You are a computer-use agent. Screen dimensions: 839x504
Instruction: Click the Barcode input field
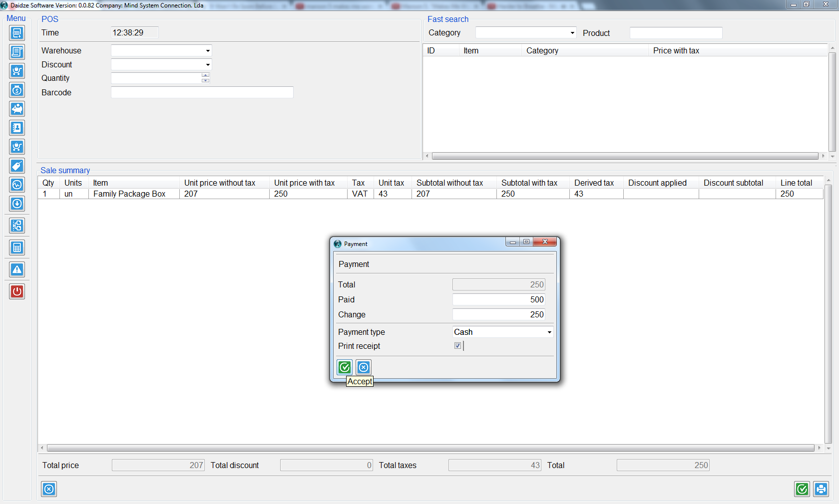[202, 92]
